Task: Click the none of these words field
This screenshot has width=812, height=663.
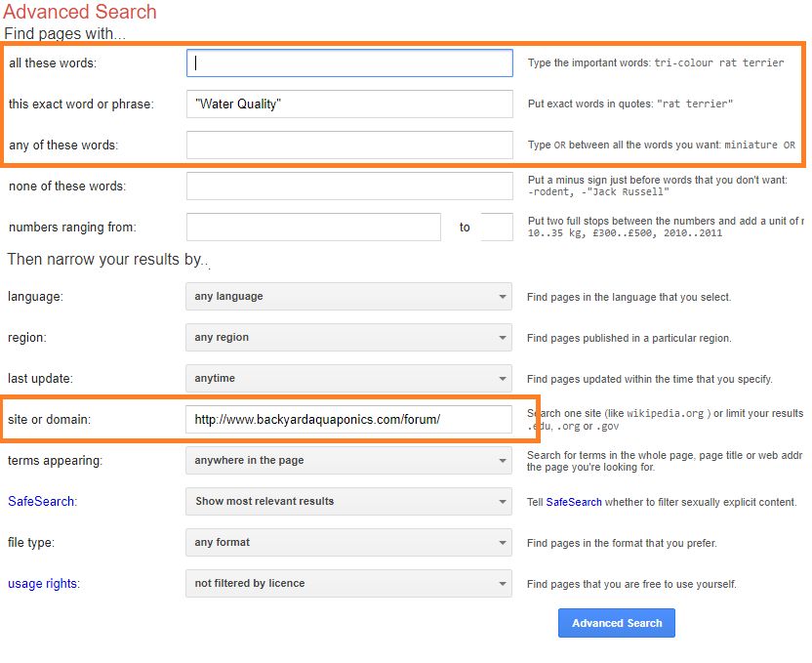Action: [x=348, y=186]
